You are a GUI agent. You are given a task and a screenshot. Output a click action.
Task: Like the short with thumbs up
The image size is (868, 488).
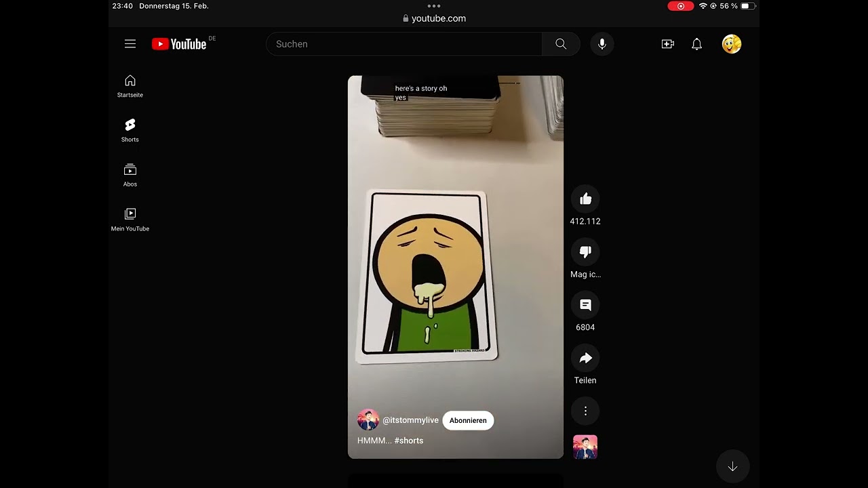(x=585, y=199)
